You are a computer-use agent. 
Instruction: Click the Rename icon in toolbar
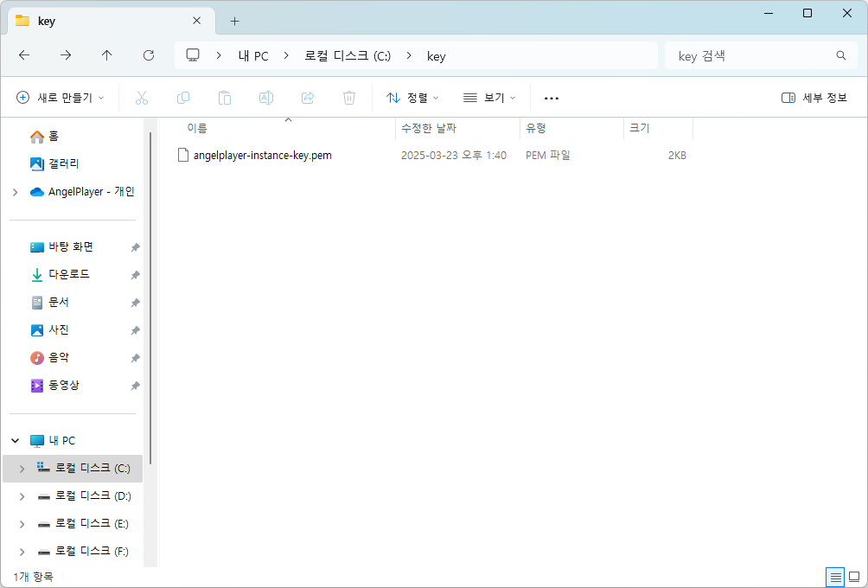266,98
